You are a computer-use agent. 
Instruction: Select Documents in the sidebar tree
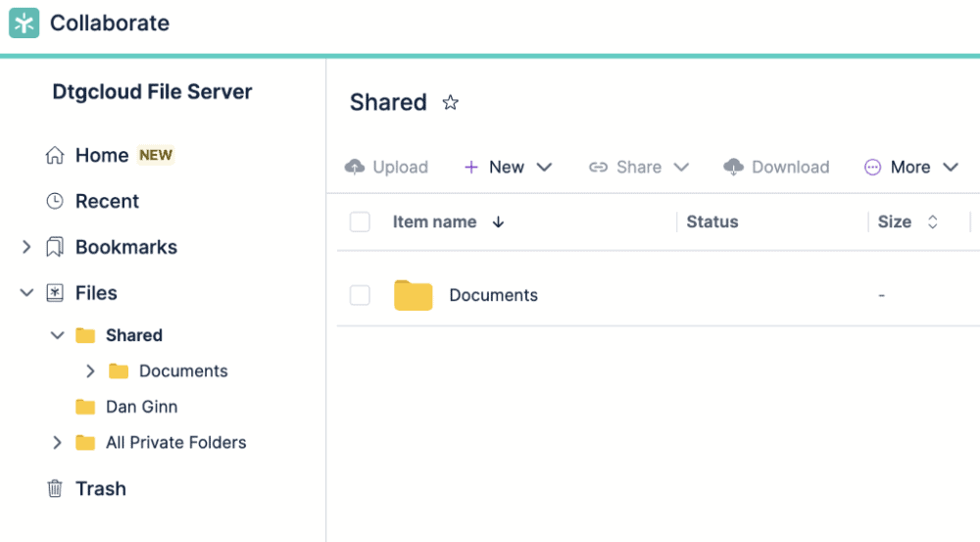(183, 371)
